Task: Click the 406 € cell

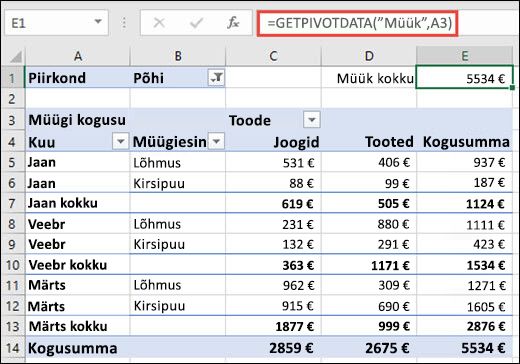Action: point(369,163)
